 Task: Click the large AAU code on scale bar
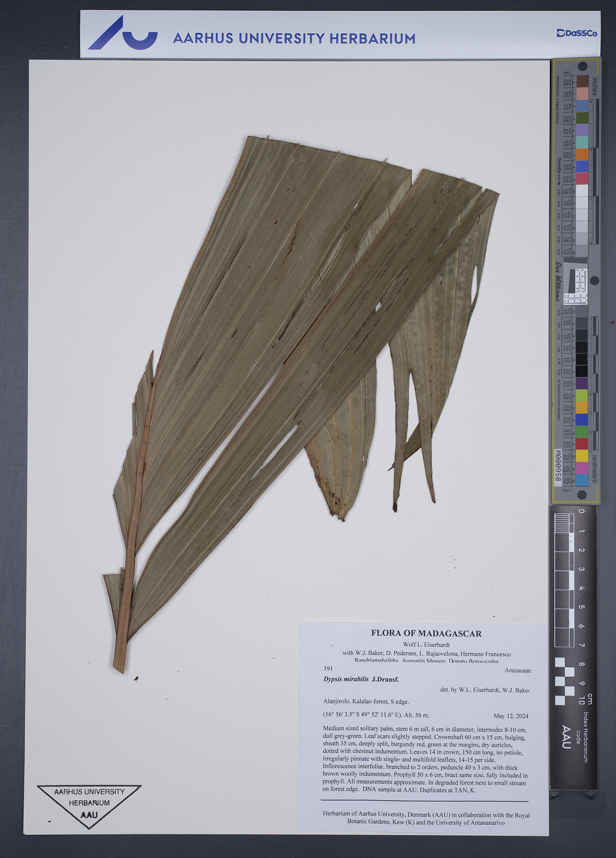[567, 737]
